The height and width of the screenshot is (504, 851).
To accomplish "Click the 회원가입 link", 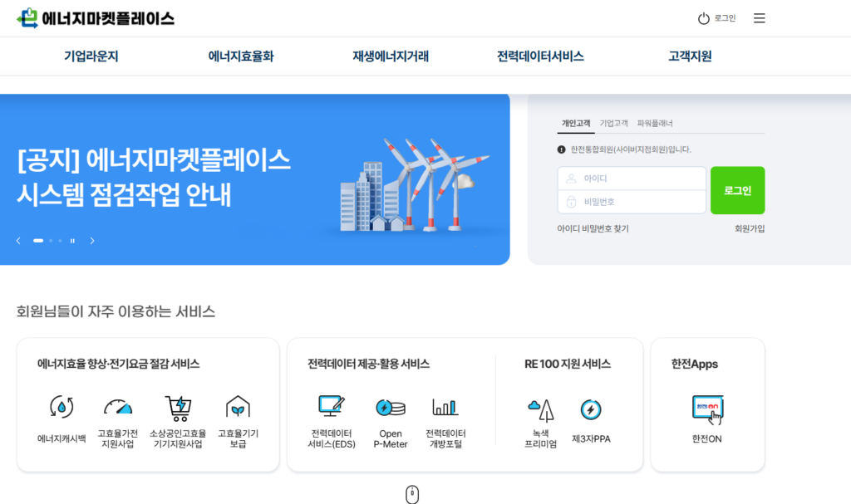I will coord(750,229).
